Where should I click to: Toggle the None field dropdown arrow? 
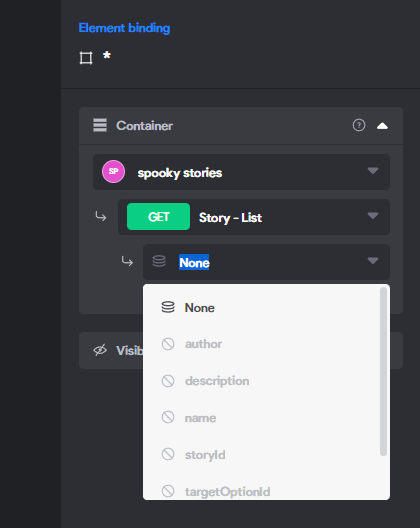[x=373, y=261]
